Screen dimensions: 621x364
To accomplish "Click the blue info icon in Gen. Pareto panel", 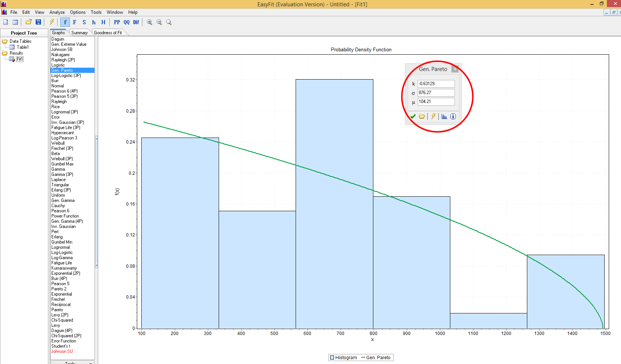I will coord(453,116).
